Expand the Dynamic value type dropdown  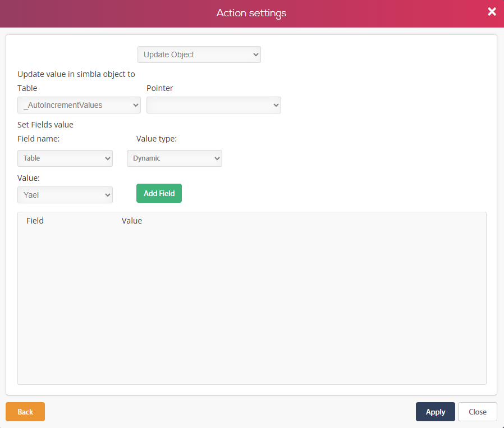point(174,158)
